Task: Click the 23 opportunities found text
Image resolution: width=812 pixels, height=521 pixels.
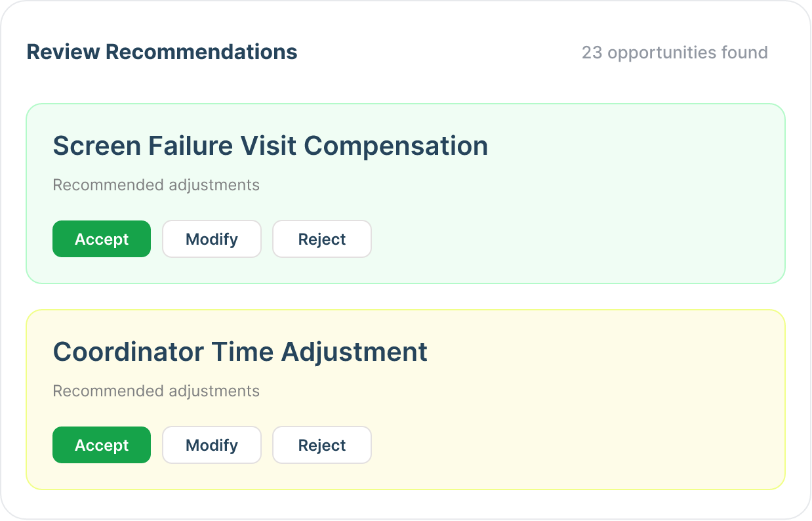Action: click(674, 52)
